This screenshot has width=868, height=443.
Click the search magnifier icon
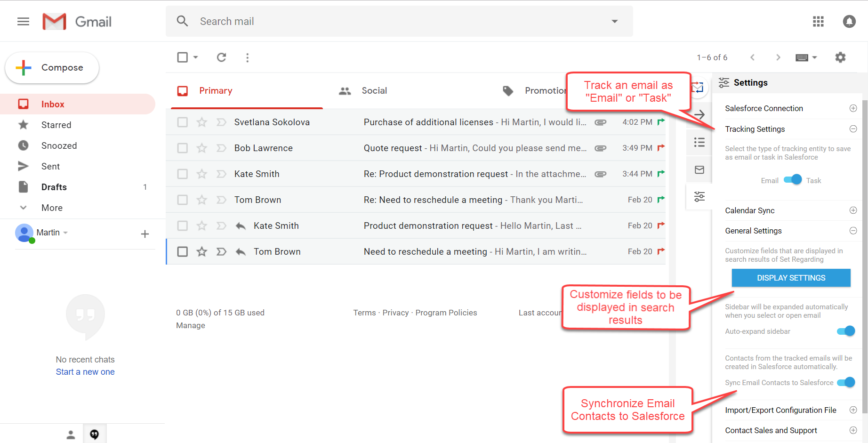tap(182, 21)
